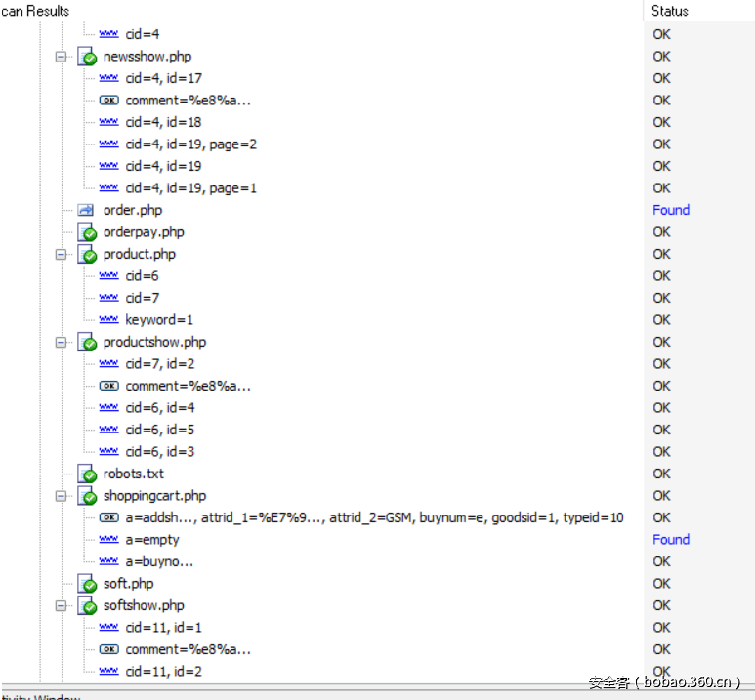
Task: Click the POST icon beside a=addsh... entry
Action: (109, 517)
